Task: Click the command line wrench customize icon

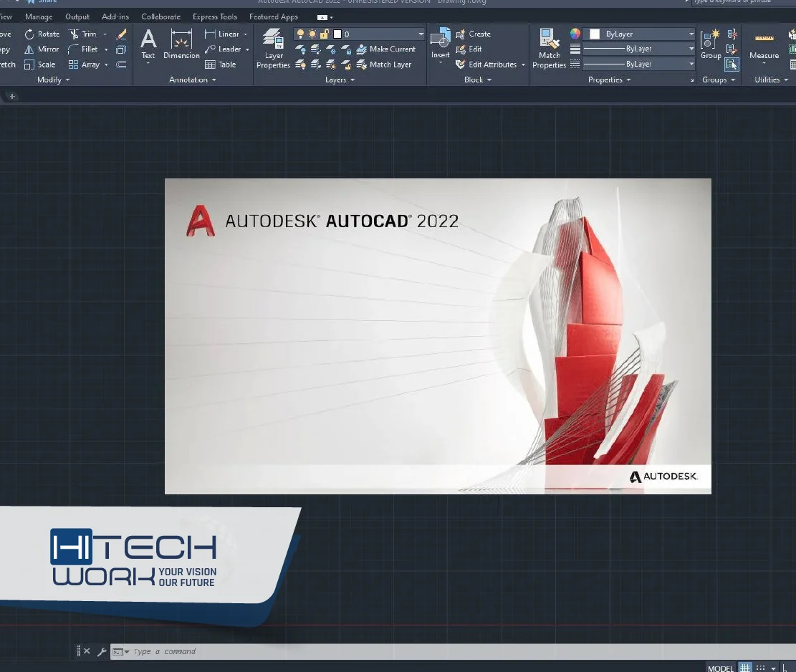Action: coord(101,652)
